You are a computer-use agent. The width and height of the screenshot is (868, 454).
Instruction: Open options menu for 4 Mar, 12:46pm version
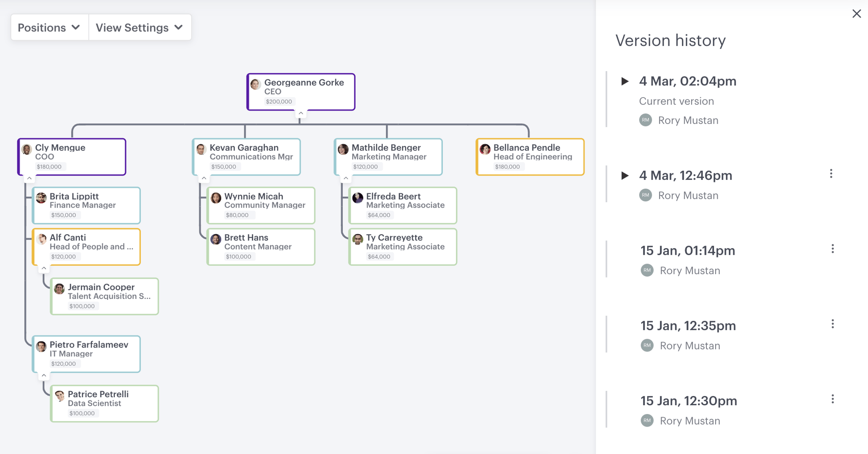coord(831,174)
